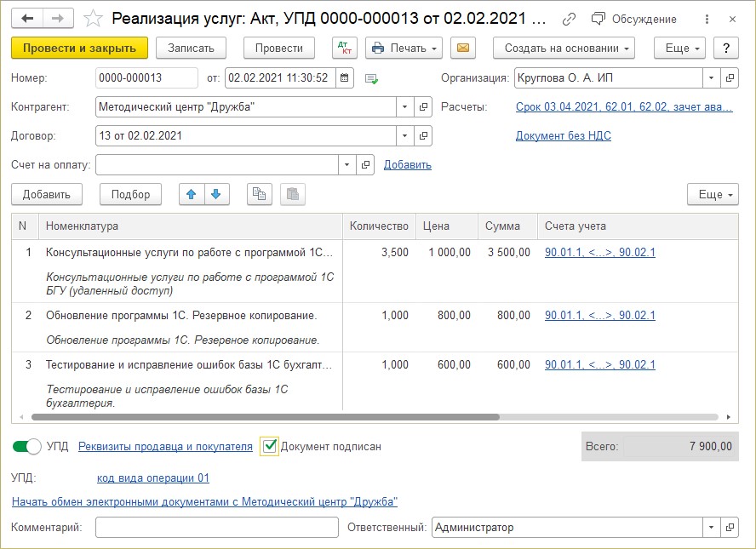The width and height of the screenshot is (756, 549).
Task: Copy selected rows with copy icon
Action: (259, 195)
